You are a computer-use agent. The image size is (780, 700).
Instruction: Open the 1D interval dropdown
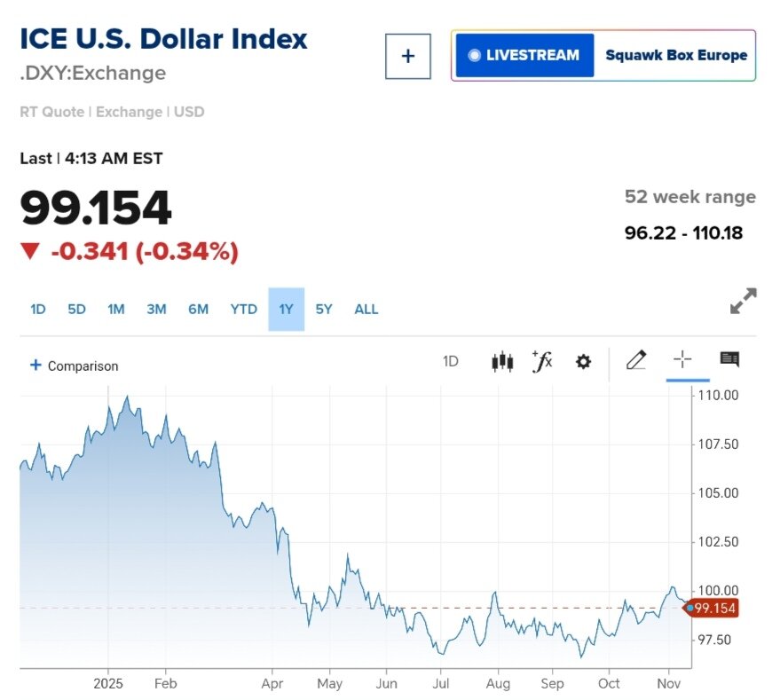(x=451, y=361)
